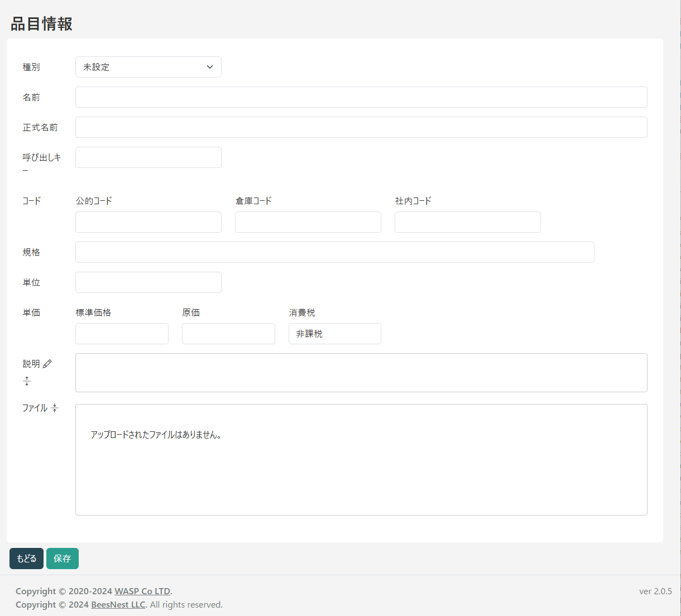This screenshot has width=681, height=616.
Task: Click the 単位 input field
Action: (148, 282)
